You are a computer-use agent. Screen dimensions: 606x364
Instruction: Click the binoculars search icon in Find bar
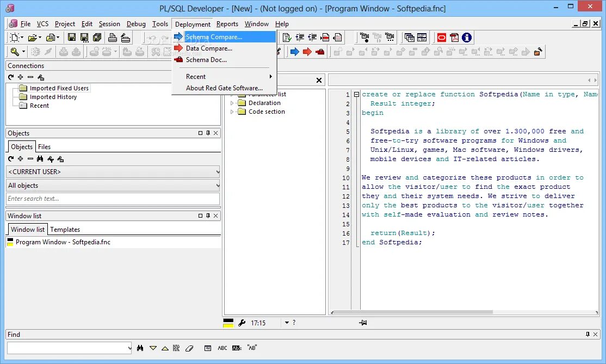tap(140, 348)
